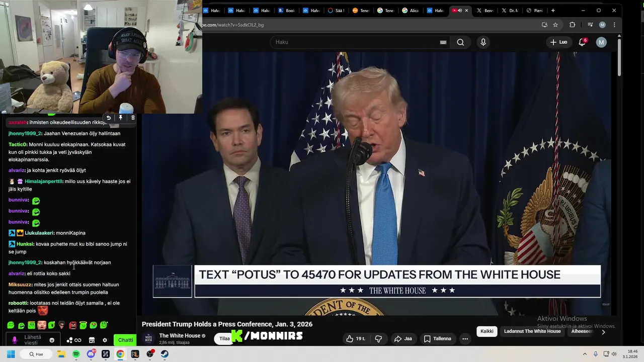This screenshot has width=644, height=362.
Task: Click the taskbar Hae search box
Action: 36,354
